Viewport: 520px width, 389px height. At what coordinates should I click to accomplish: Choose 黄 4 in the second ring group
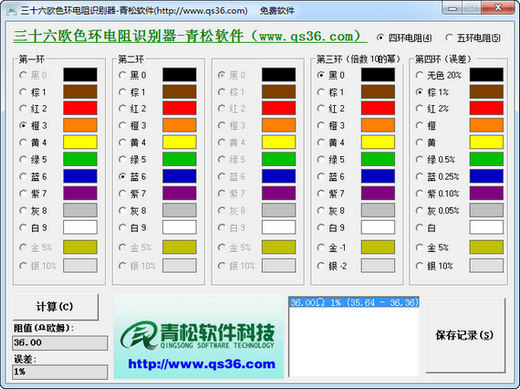pyautogui.click(x=132, y=143)
